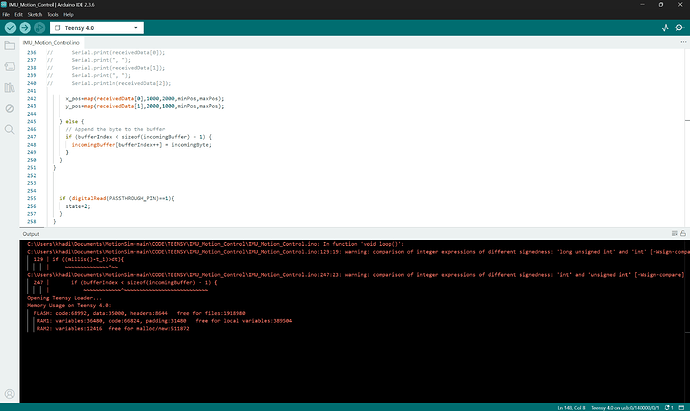The height and width of the screenshot is (411, 690).
Task: Open the three-dots tab options menu
Action: pyautogui.click(x=683, y=42)
